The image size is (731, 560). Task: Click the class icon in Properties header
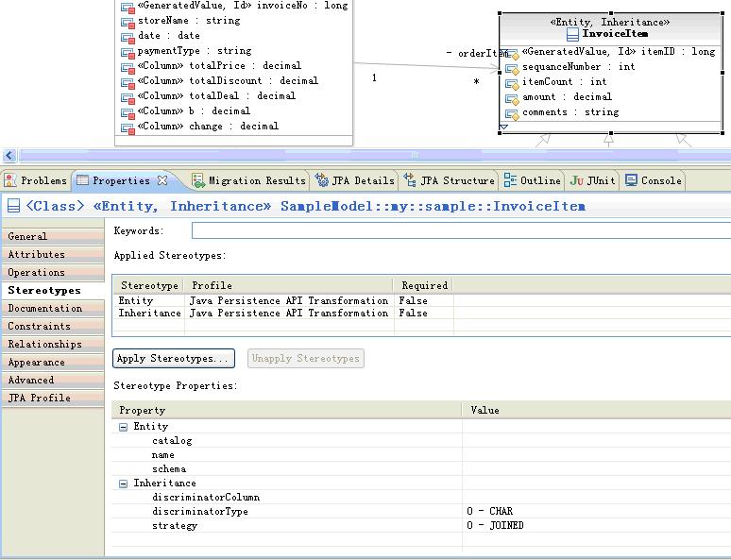13,206
